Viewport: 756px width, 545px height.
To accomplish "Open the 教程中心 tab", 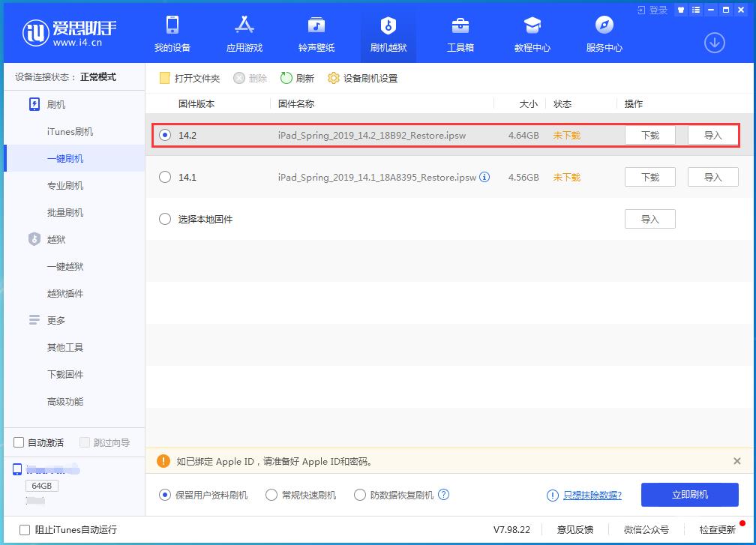I will pyautogui.click(x=532, y=33).
